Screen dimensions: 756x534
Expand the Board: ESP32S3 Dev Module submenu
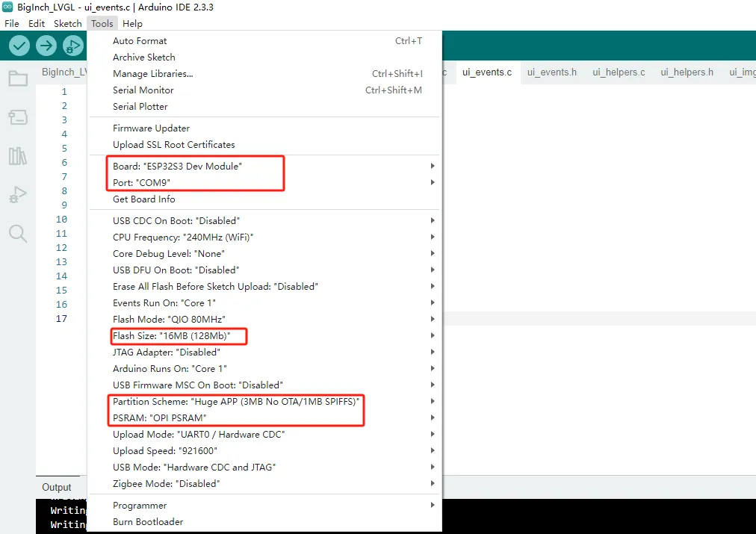click(x=264, y=167)
